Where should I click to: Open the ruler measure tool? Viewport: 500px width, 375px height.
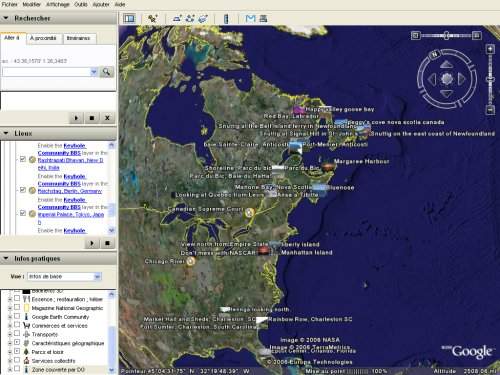coord(226,18)
